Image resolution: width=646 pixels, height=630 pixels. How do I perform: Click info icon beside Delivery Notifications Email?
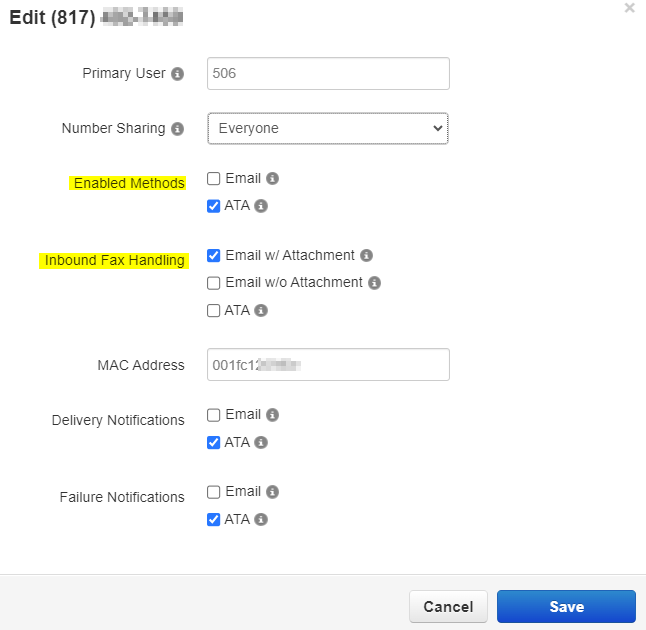tap(273, 415)
